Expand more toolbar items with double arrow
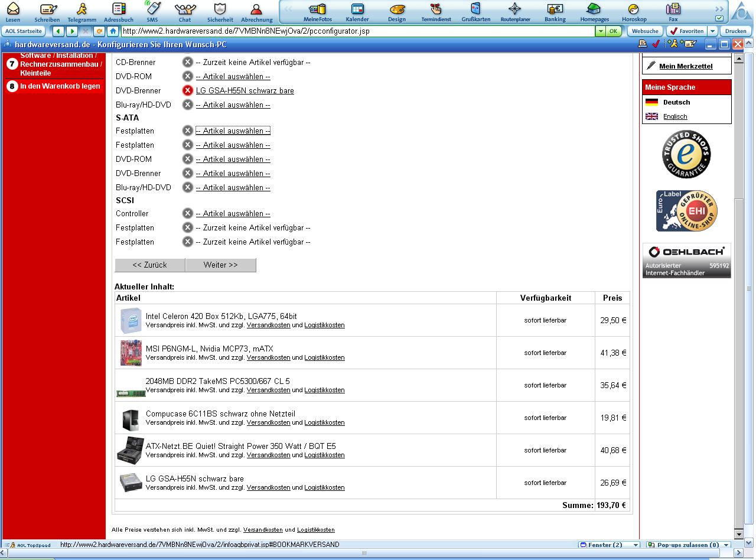This screenshot has width=756, height=560. tap(719, 9)
